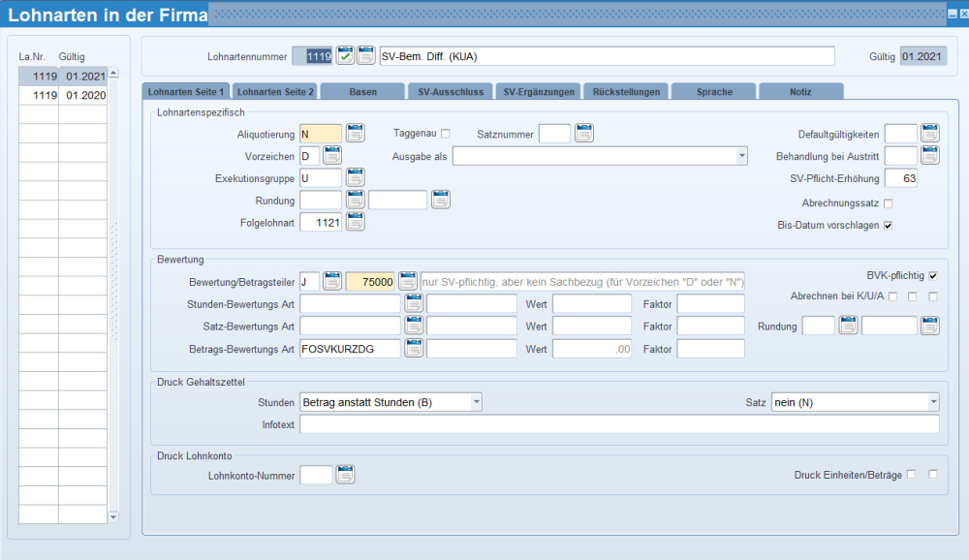Go to the SV-Ergänzungen tab
Viewport: 969px width, 560px height.
tap(538, 91)
